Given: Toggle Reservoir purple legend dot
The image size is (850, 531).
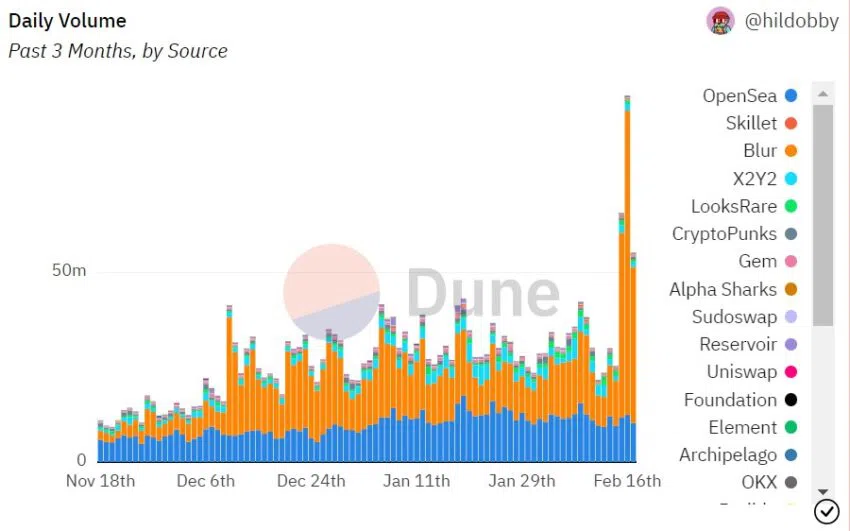Looking at the screenshot, I should tap(791, 345).
